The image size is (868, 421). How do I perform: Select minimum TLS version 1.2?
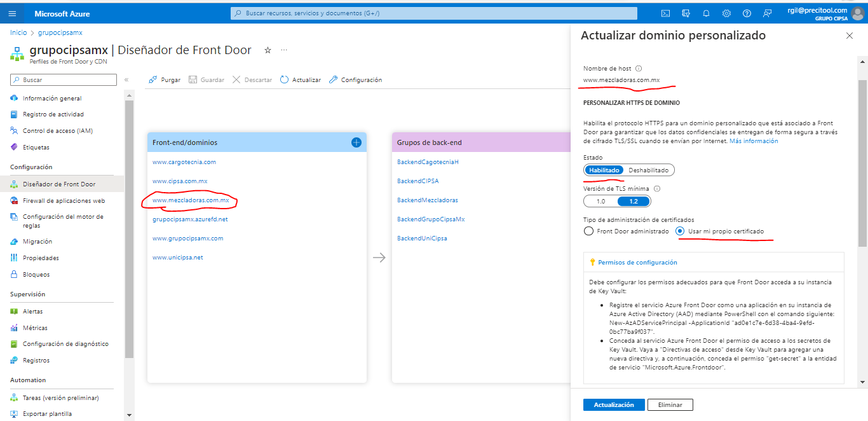point(634,202)
